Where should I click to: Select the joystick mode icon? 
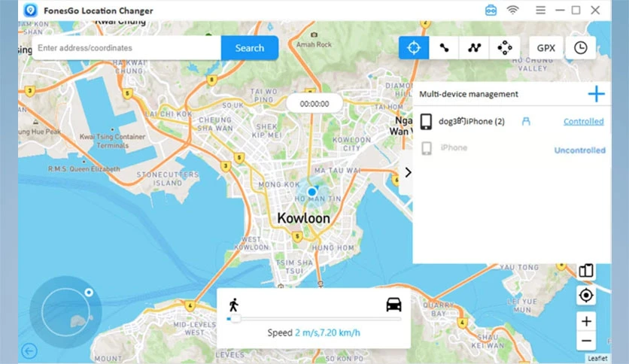pyautogui.click(x=505, y=47)
